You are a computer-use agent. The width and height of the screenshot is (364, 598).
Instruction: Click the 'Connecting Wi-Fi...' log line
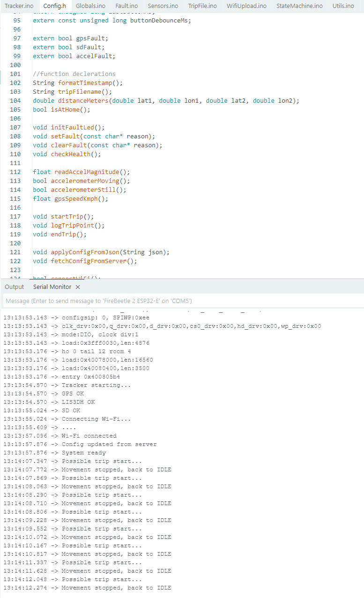(x=67, y=419)
